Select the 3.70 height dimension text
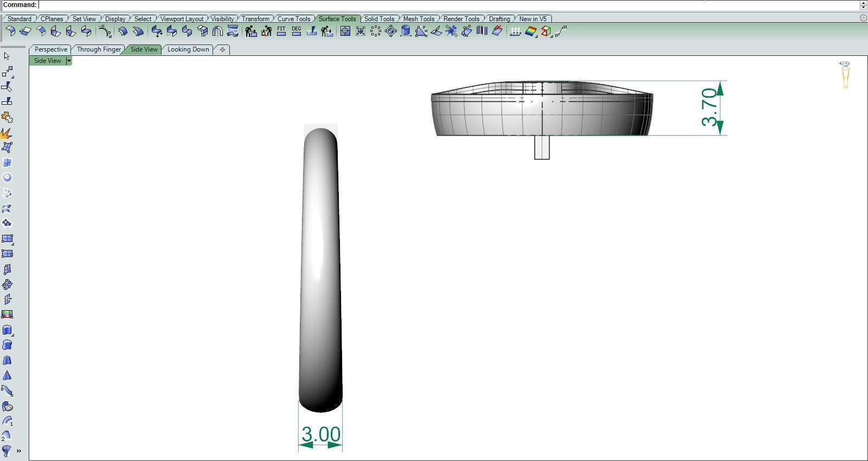Viewport: 868px width, 461px height. tap(710, 107)
